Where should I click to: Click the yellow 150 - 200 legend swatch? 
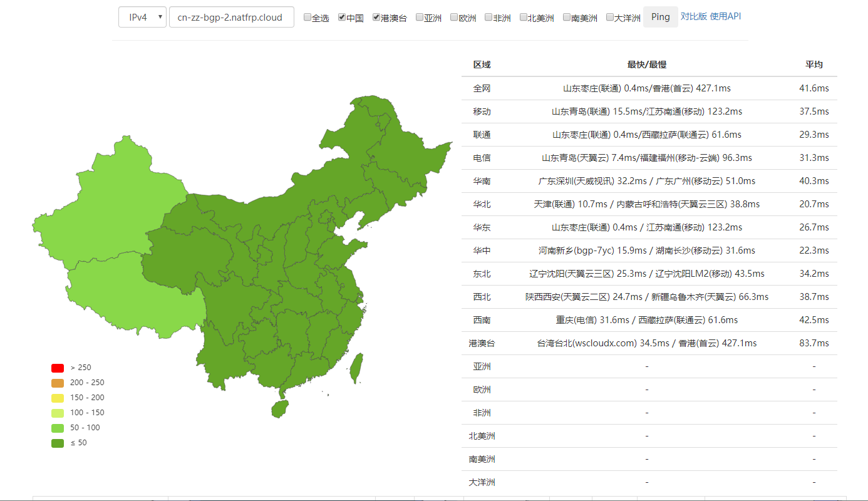tap(58, 398)
